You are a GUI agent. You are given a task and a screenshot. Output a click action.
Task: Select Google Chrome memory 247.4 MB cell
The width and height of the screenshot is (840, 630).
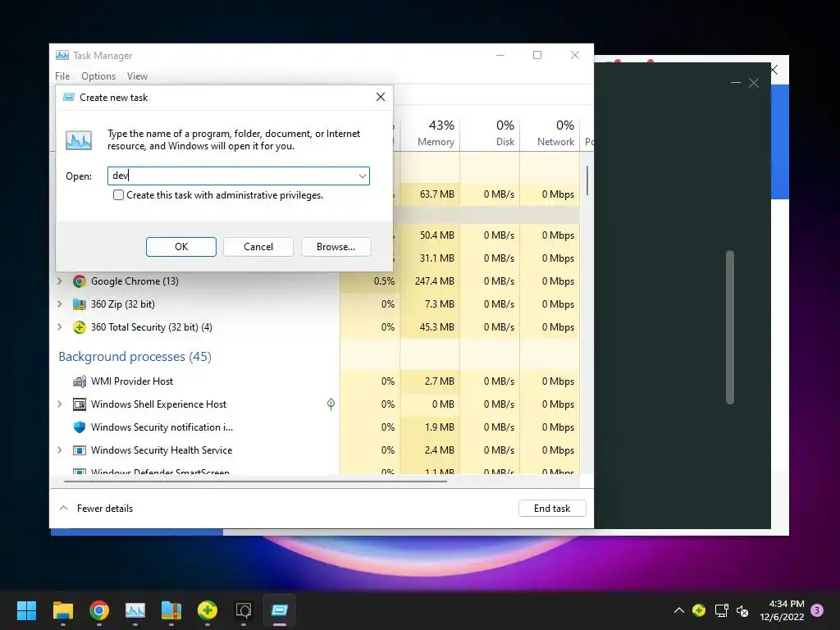pos(430,281)
